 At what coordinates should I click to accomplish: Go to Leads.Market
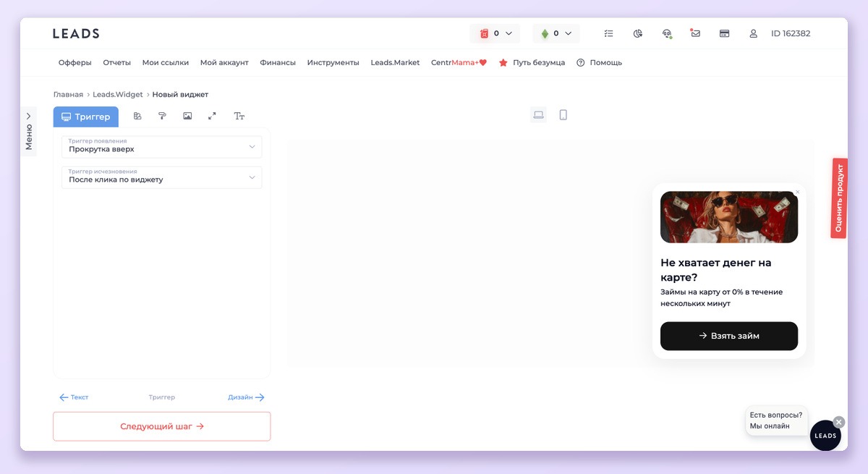[x=395, y=63]
